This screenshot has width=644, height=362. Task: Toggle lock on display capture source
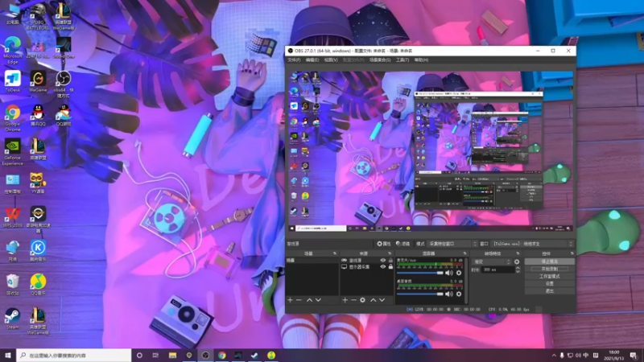(x=390, y=267)
